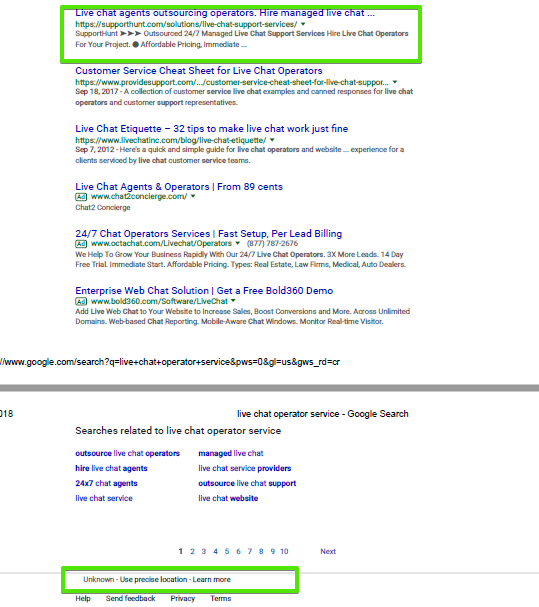This screenshot has width=539, height=607.
Task: Search related: outsource live chat operators
Action: pyautogui.click(x=127, y=453)
